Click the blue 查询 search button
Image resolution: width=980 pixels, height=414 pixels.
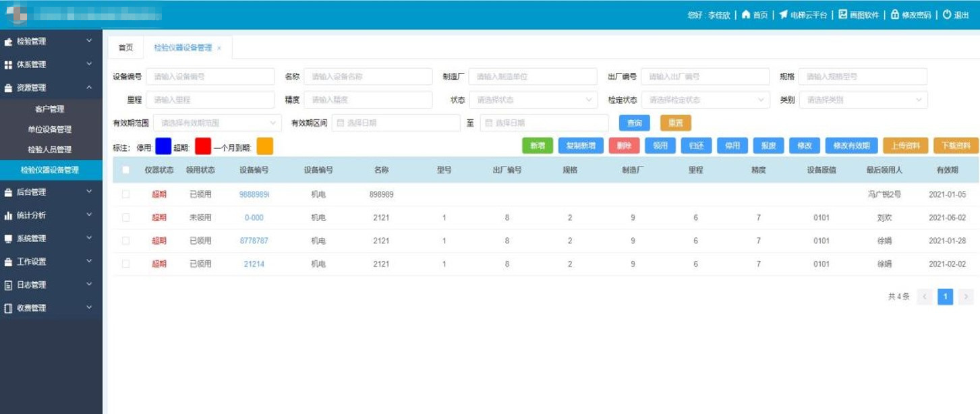(635, 123)
